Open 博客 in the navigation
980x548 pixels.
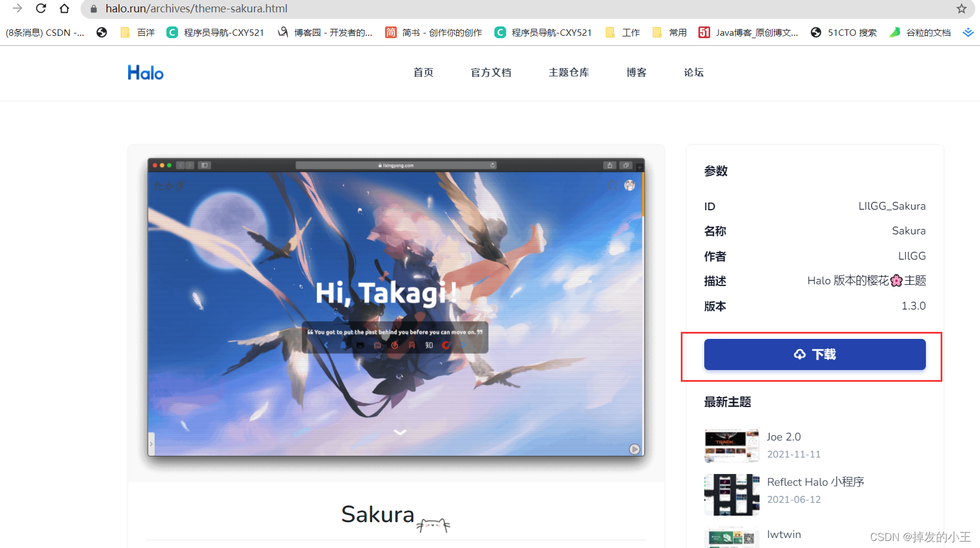click(636, 72)
